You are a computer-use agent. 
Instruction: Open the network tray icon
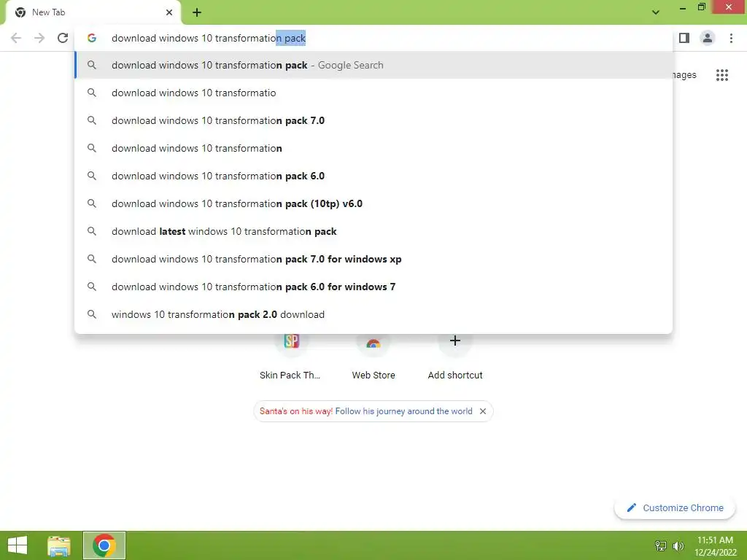pos(661,545)
